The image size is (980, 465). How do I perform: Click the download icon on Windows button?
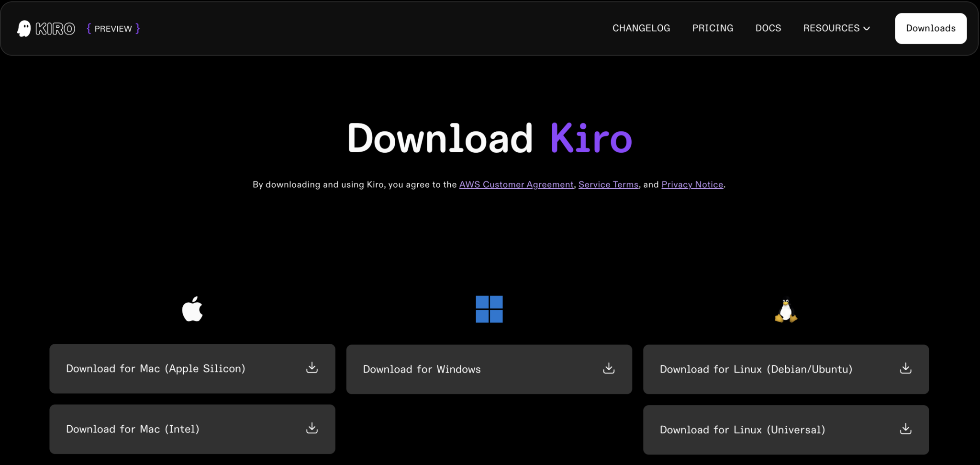pos(608,369)
